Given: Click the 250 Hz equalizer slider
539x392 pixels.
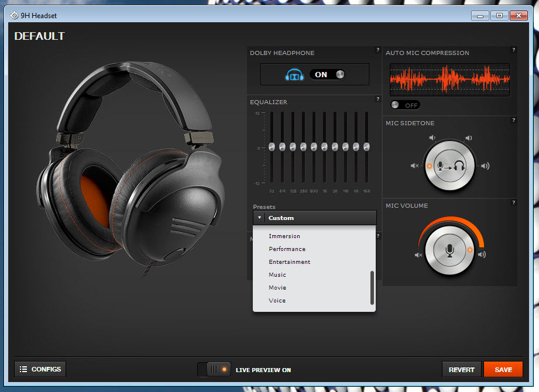Looking at the screenshot, I should [x=303, y=147].
